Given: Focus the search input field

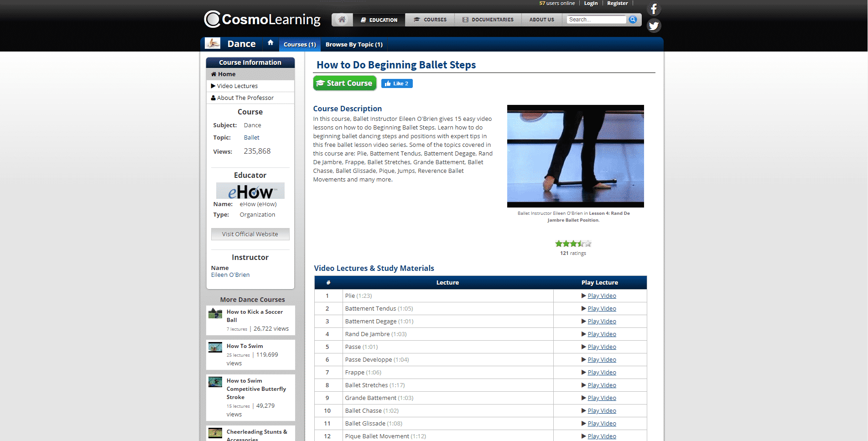Looking at the screenshot, I should coord(596,19).
